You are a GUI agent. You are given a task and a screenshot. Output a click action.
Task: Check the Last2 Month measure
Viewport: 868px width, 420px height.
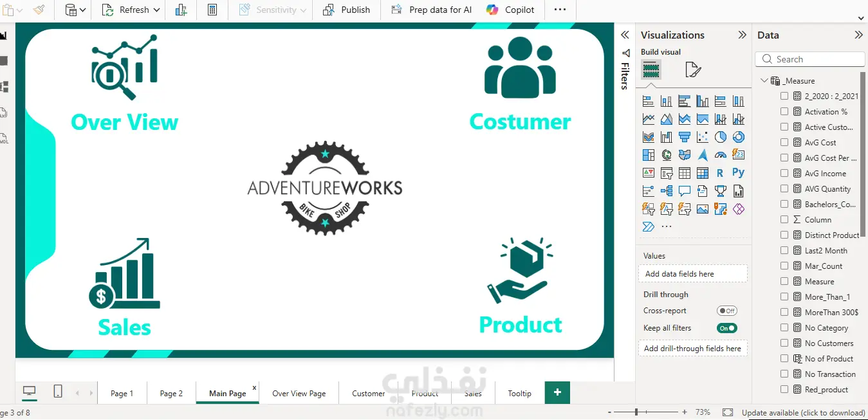pos(784,250)
